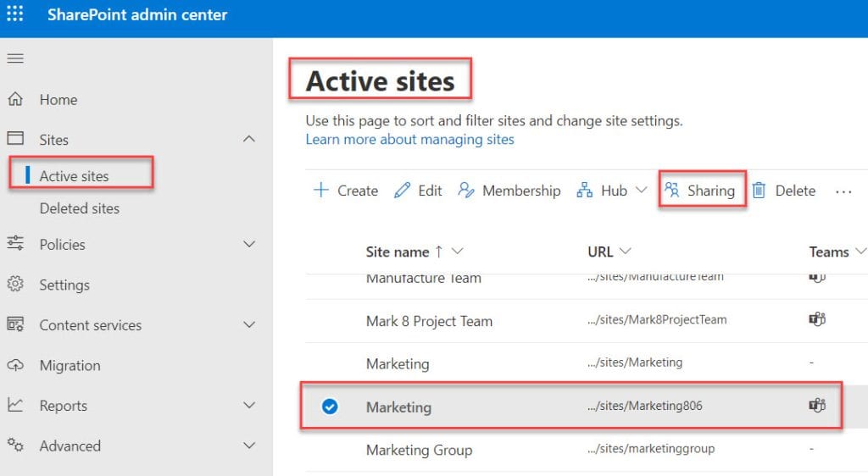Screen dimensions: 868x476
Task: Click the Migration cloud icon
Action: (15, 365)
